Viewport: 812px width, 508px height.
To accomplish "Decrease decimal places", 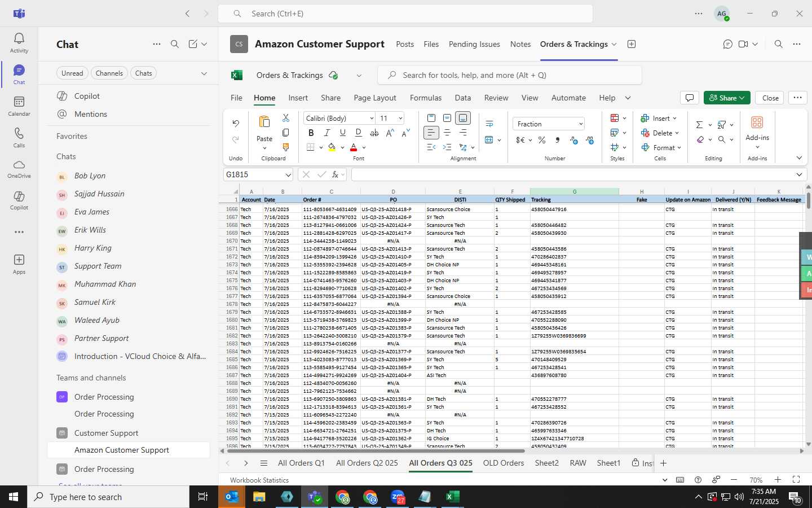I will [589, 140].
